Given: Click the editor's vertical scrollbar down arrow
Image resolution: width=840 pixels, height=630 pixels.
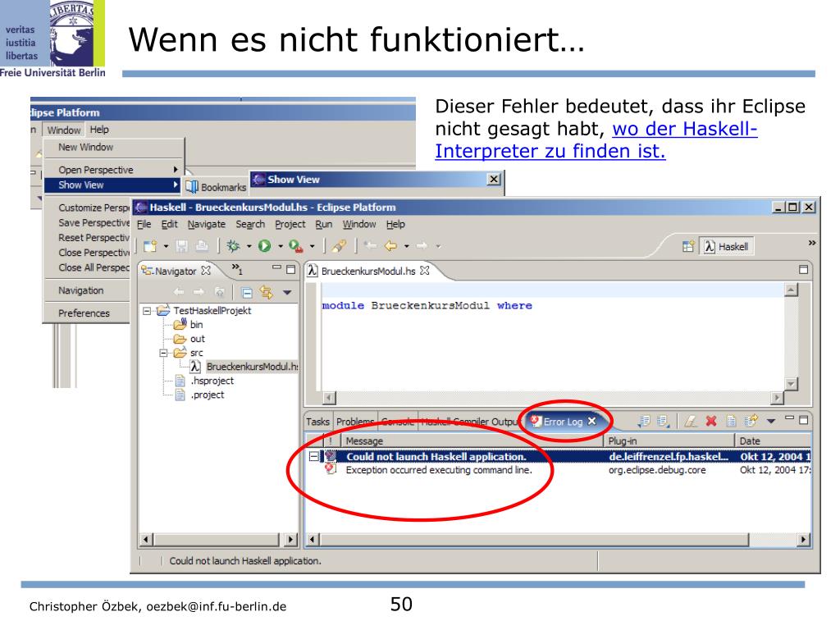Looking at the screenshot, I should (791, 384).
